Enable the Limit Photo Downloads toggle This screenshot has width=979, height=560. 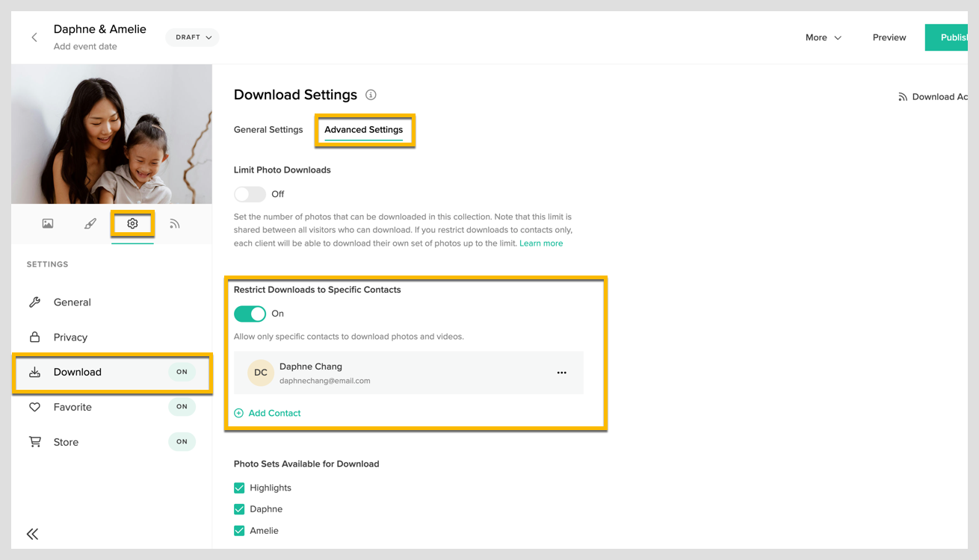(250, 193)
